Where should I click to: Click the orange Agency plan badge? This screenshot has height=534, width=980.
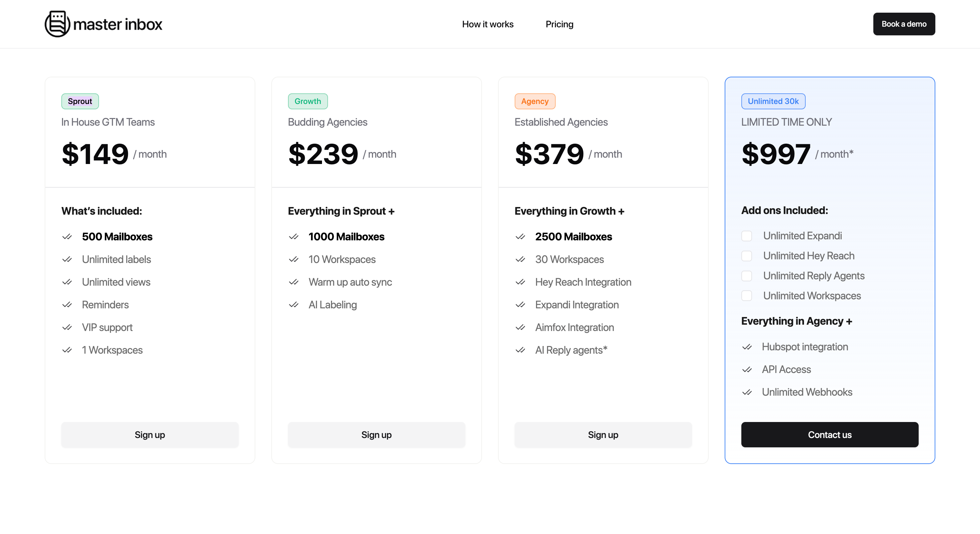coord(535,101)
